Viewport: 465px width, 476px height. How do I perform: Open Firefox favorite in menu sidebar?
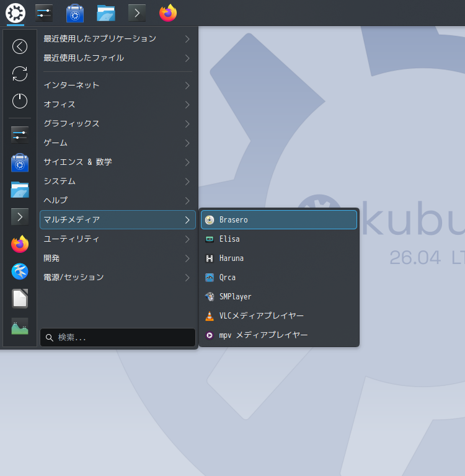click(x=20, y=244)
